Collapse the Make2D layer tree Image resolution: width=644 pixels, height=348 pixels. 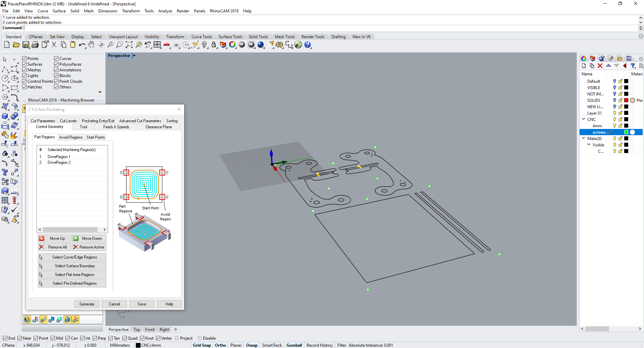[x=584, y=138]
